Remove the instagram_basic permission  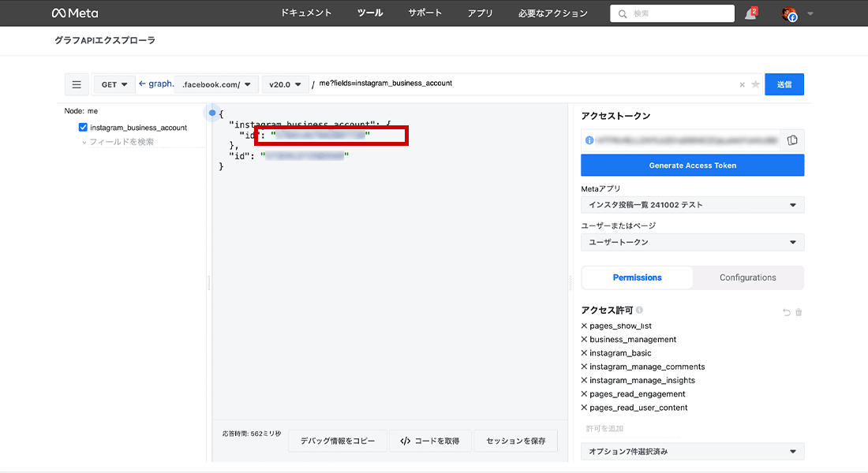tap(584, 353)
